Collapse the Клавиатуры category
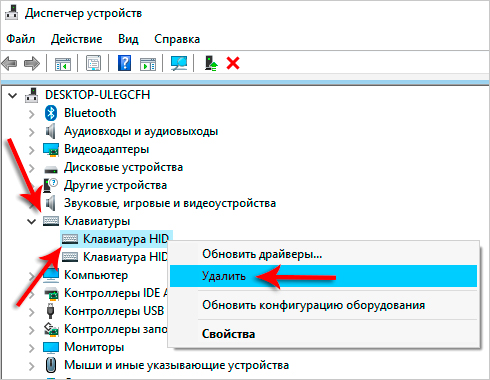The image size is (490, 380). click(x=32, y=222)
